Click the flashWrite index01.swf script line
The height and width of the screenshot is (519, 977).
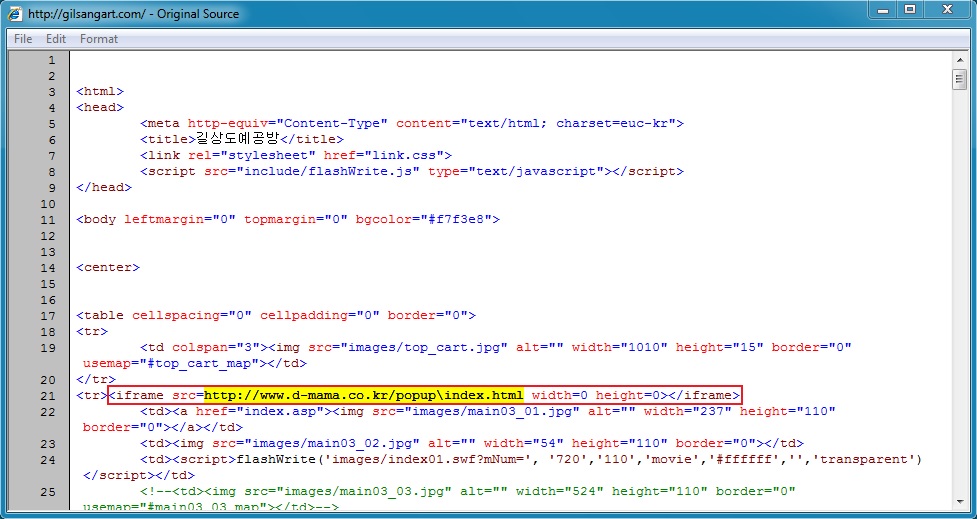[x=531, y=459]
